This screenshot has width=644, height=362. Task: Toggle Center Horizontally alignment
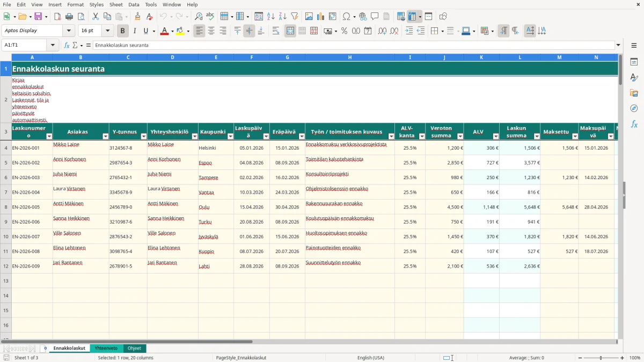click(x=211, y=31)
